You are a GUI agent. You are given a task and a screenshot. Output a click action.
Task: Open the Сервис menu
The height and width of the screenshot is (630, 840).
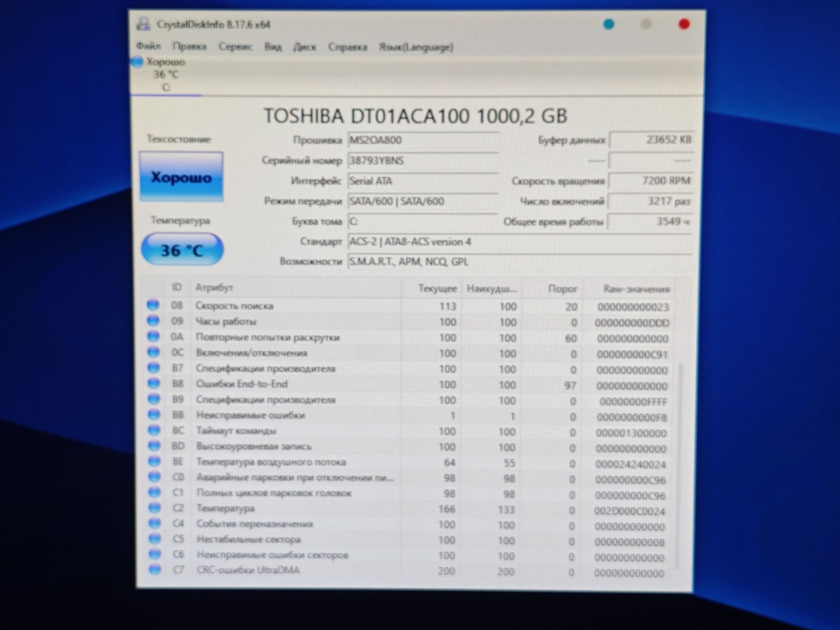[x=235, y=46]
